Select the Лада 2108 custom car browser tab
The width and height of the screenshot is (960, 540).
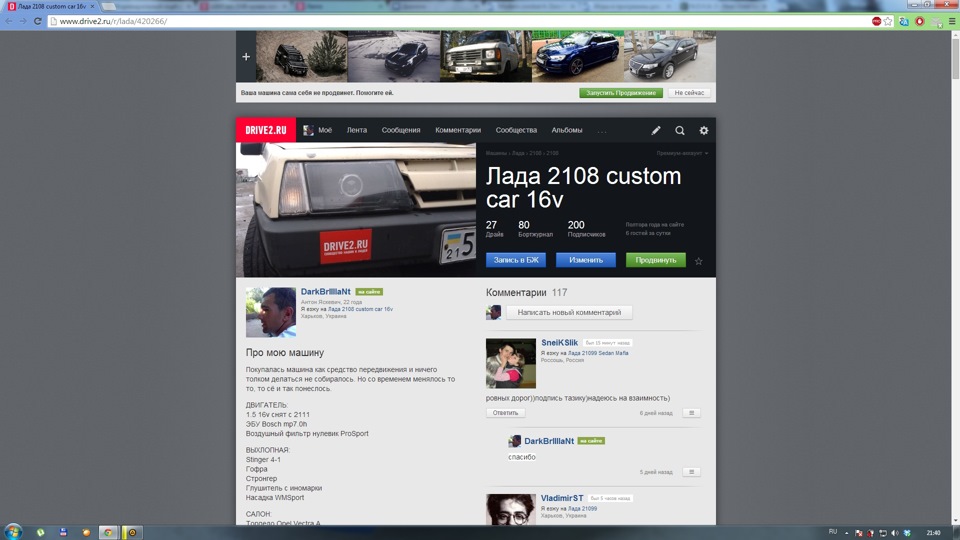click(51, 6)
